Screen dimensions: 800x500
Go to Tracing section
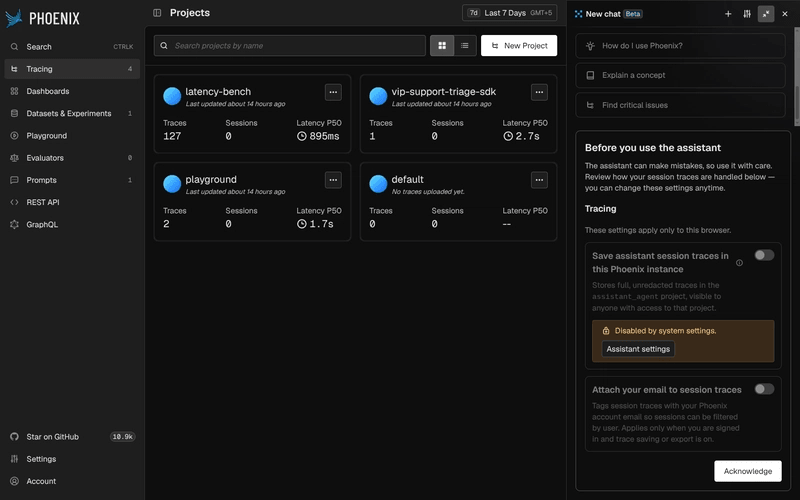point(72,69)
